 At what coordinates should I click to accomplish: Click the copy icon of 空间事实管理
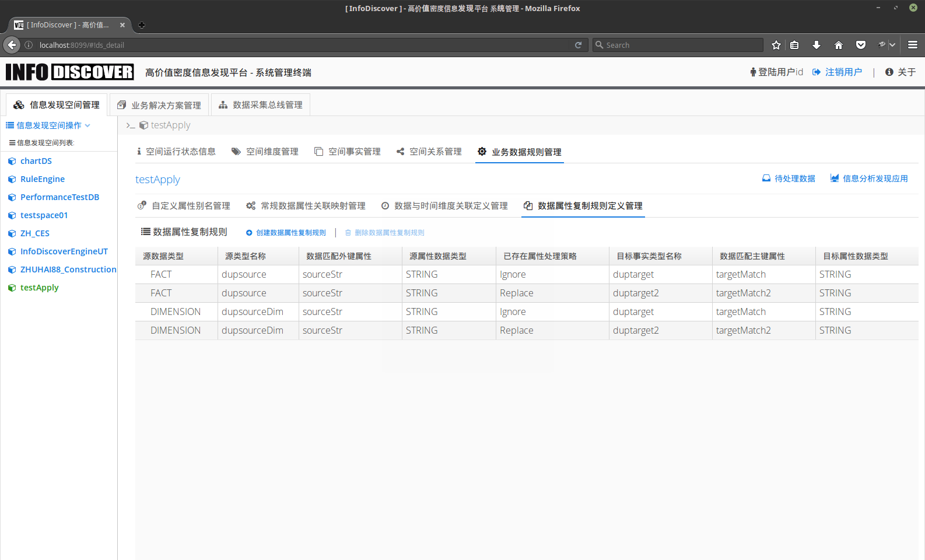pos(318,152)
